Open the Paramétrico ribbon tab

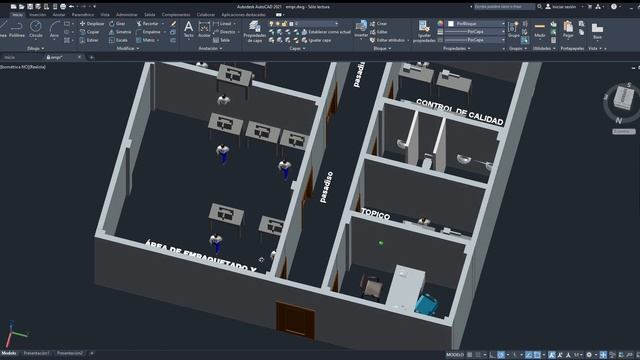point(82,15)
